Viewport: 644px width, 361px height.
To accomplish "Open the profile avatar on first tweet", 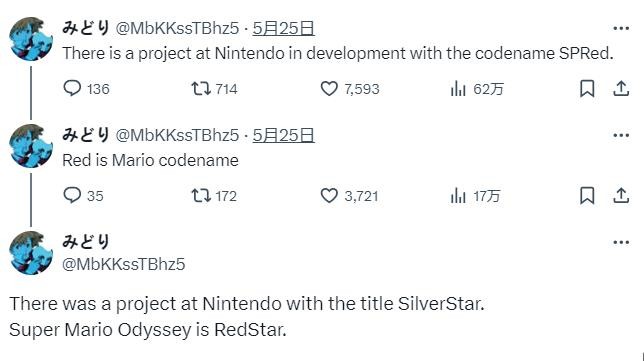I will point(31,39).
